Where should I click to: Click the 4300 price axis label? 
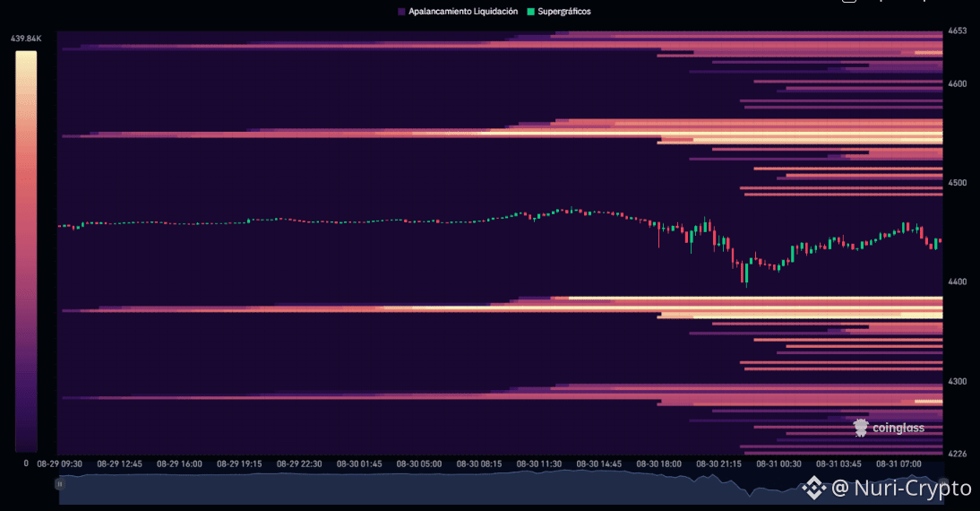[957, 381]
